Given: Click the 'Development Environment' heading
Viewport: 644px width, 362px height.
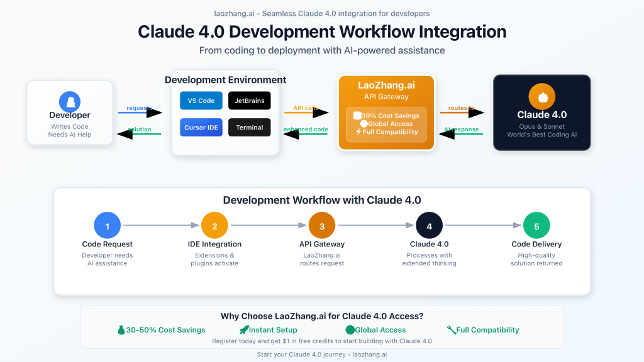Looking at the screenshot, I should click(x=226, y=80).
